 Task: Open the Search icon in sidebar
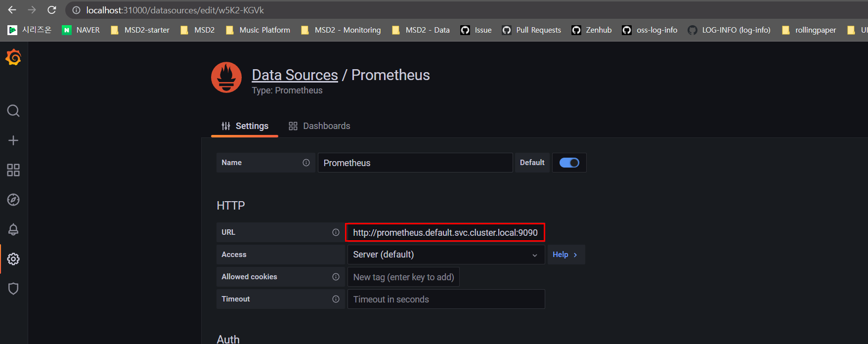[x=13, y=111]
